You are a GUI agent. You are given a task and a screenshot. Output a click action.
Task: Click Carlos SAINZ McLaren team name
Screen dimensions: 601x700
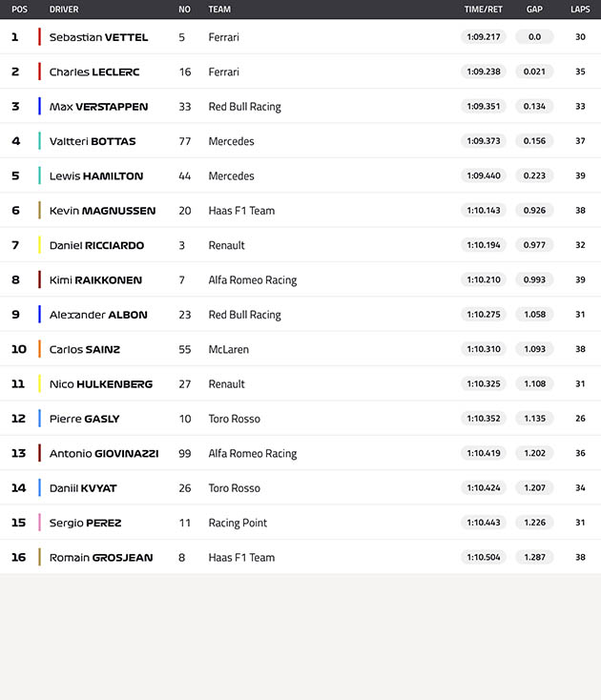click(x=229, y=350)
